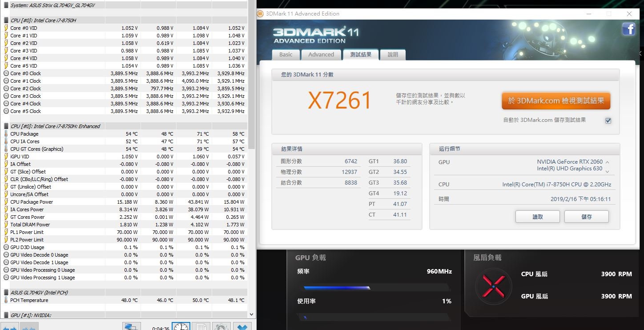Select the CLR (CBo/LLC/Ring) Offset row label
This screenshot has height=330, width=644.
click(39, 179)
